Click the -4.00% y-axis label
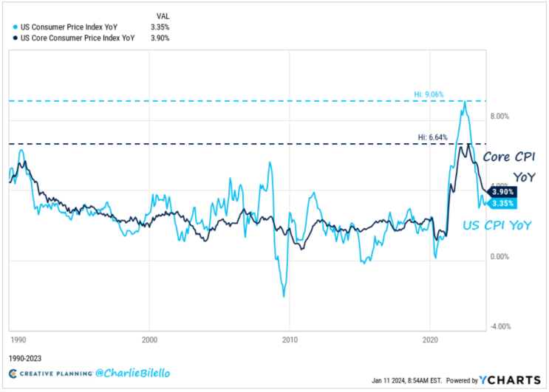Viewport: 549px width, 392px height. 500,326
